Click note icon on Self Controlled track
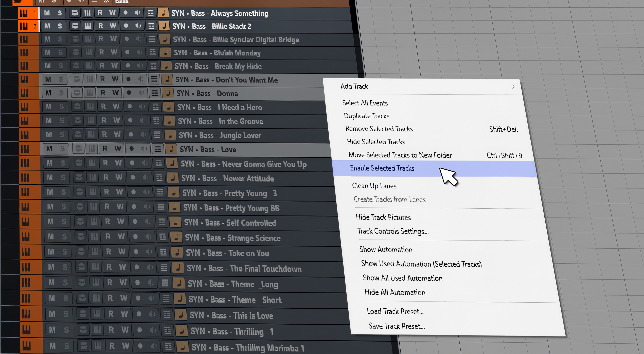The image size is (644, 354). [x=175, y=222]
